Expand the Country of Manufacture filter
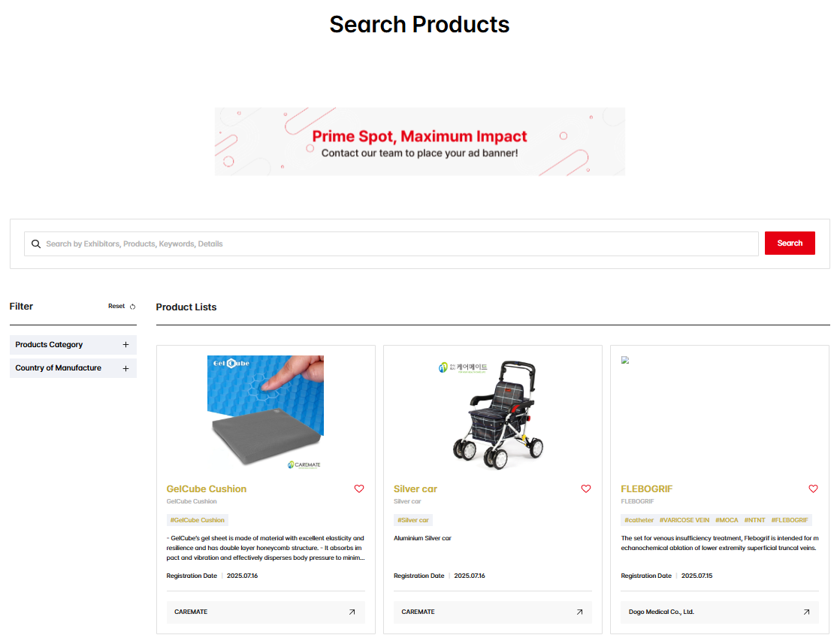 [73, 368]
